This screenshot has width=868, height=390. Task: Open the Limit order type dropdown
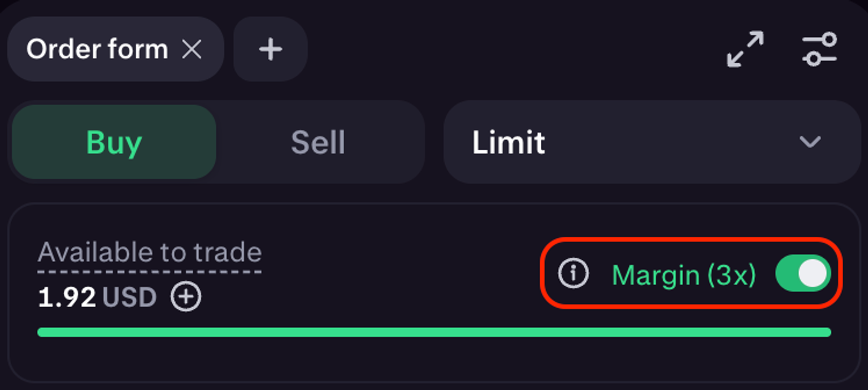[x=651, y=142]
